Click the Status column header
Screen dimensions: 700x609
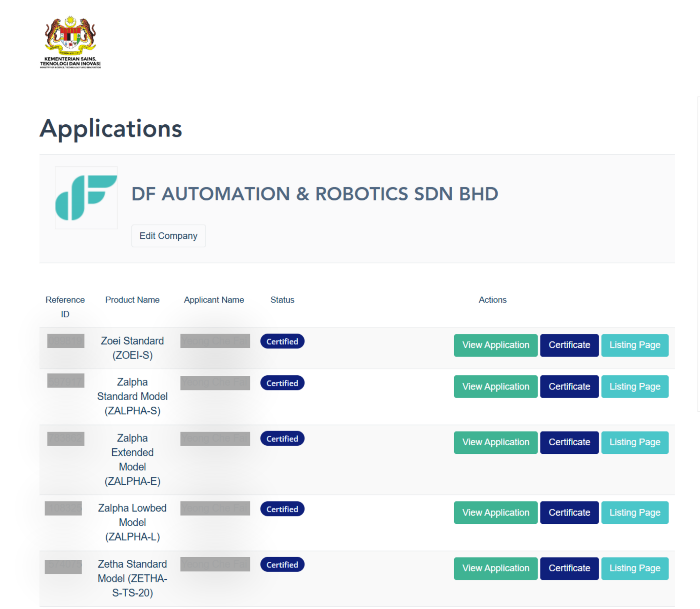282,300
